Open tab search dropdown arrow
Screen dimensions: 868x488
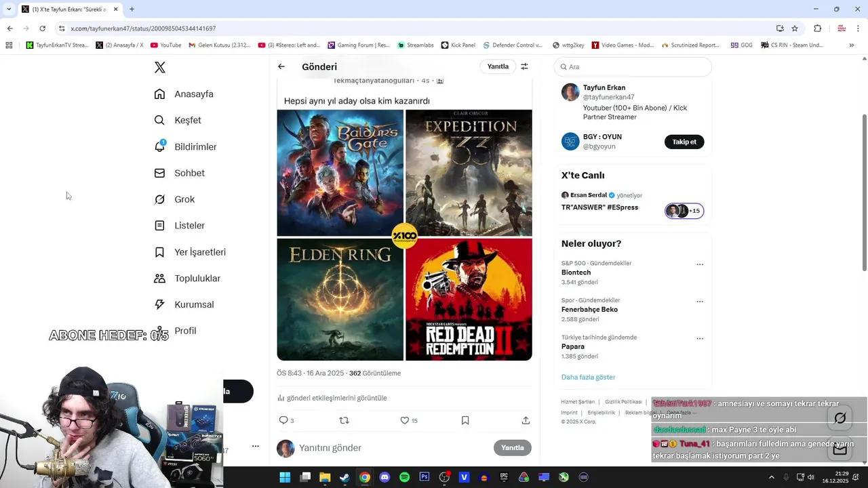[8, 9]
